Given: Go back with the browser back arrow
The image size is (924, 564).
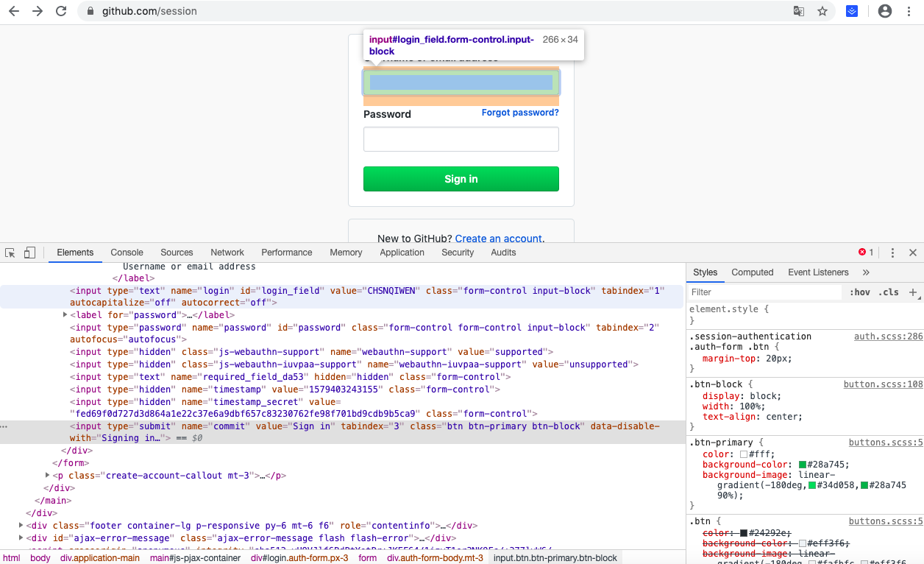Looking at the screenshot, I should 14,11.
